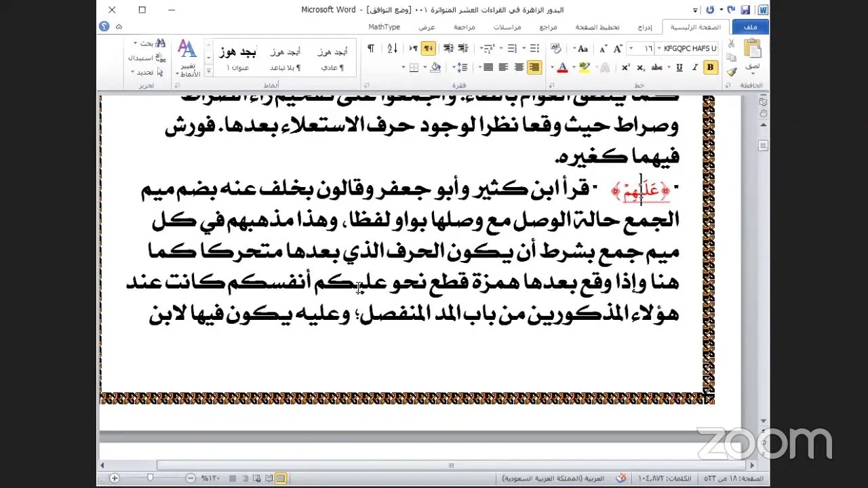Open the Change Styles تغيير الأنماط menu
Image resolution: width=868 pixels, height=488 pixels.
(187, 58)
